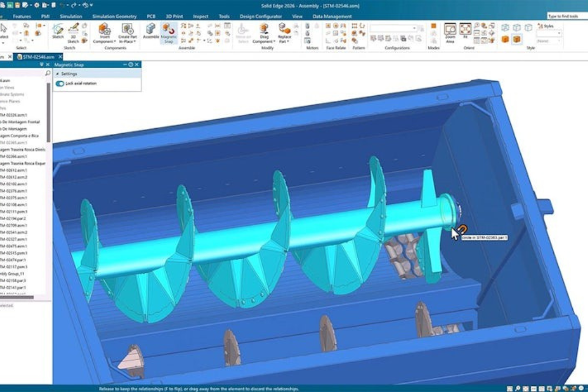The width and height of the screenshot is (588, 392).
Task: Close the Magnetic Snap panel
Action: coord(137,64)
